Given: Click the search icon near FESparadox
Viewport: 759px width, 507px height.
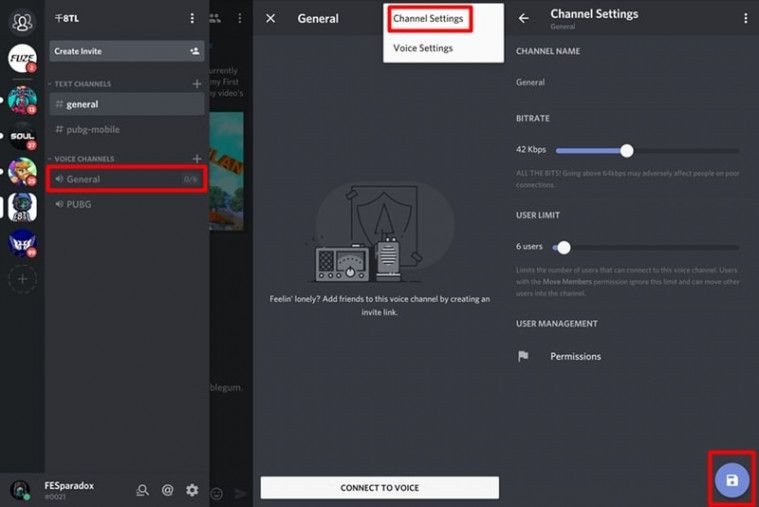Looking at the screenshot, I should pos(142,490).
